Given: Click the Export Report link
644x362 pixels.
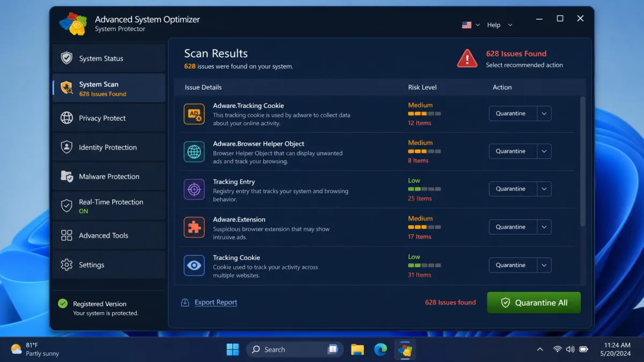Looking at the screenshot, I should tap(216, 302).
